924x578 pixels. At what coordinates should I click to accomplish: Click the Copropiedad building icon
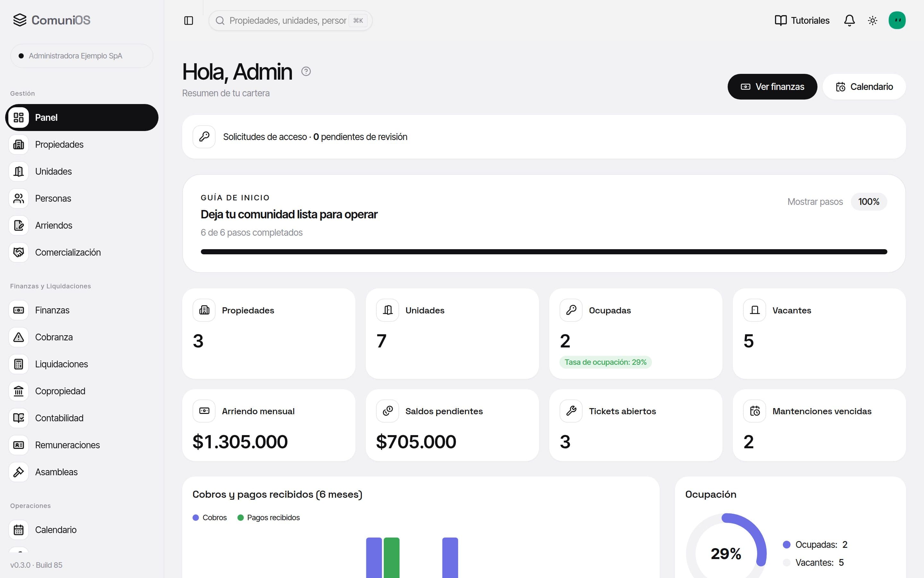(x=19, y=391)
